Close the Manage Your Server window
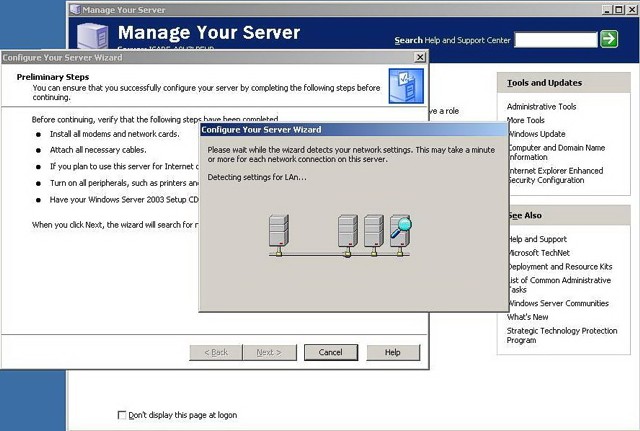Screen dimensions: 640x431 [x=632, y=10]
